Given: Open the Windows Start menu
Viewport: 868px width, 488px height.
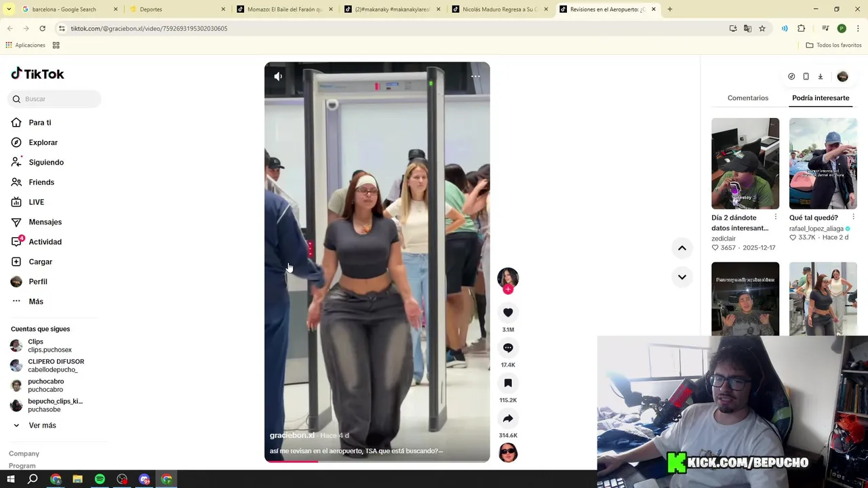Looking at the screenshot, I should 11,479.
